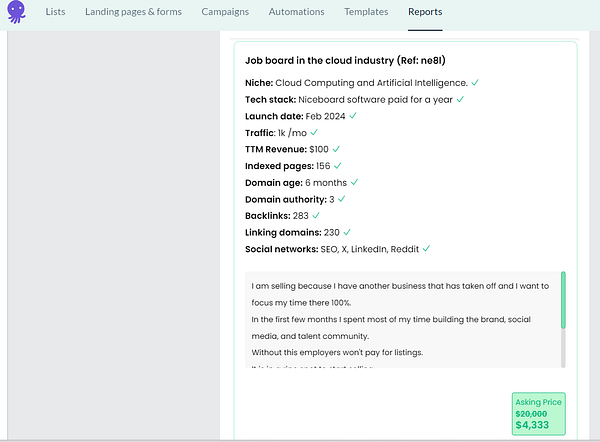
Task: Click the checkmark beside Traffic
Action: tap(314, 132)
